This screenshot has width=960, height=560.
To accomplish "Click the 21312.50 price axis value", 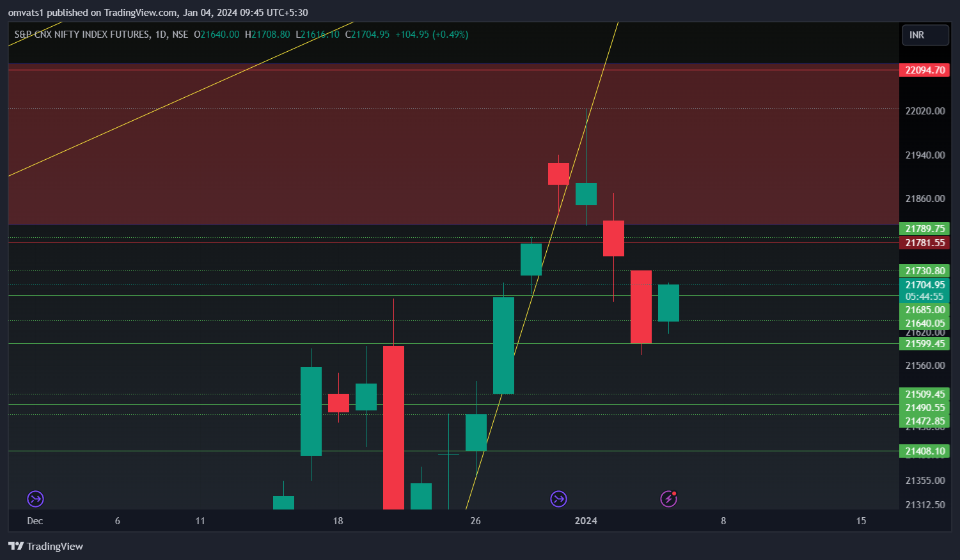I will point(925,505).
